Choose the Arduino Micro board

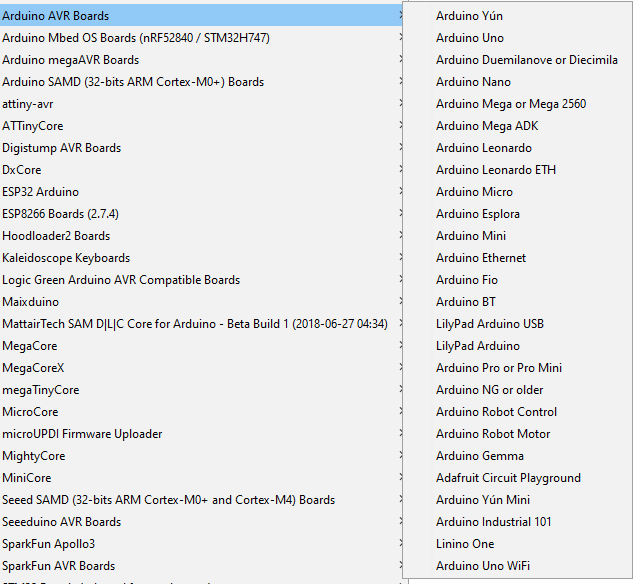518,192
